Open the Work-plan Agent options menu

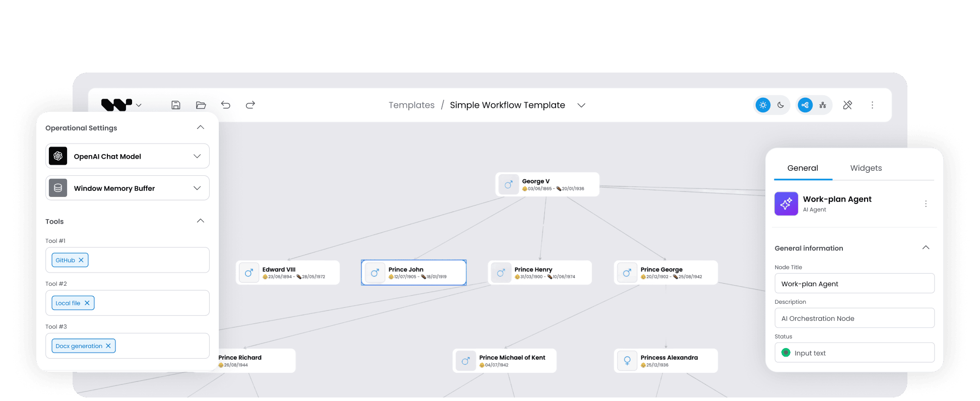click(x=926, y=204)
